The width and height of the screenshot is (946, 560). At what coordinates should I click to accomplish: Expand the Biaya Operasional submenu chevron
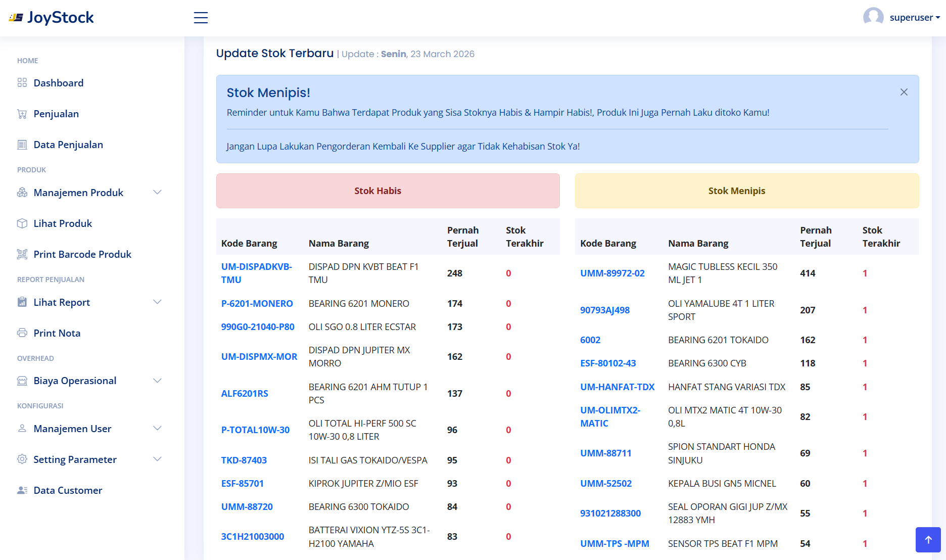click(x=157, y=381)
